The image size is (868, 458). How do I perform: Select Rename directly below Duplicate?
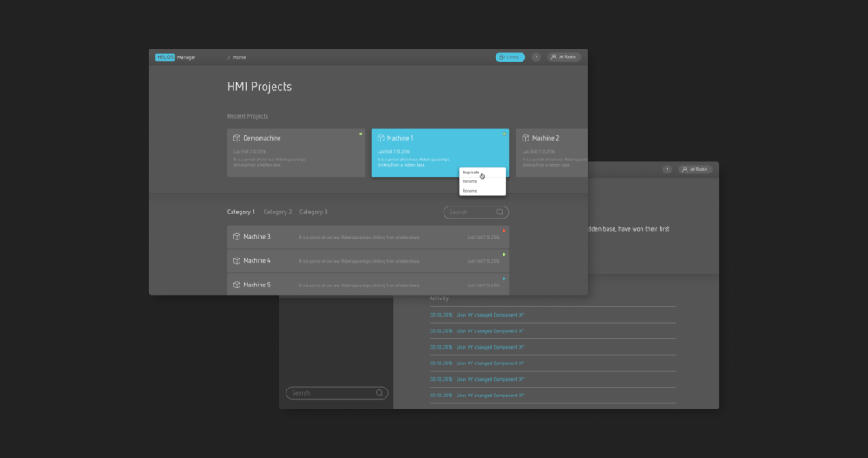tap(470, 181)
